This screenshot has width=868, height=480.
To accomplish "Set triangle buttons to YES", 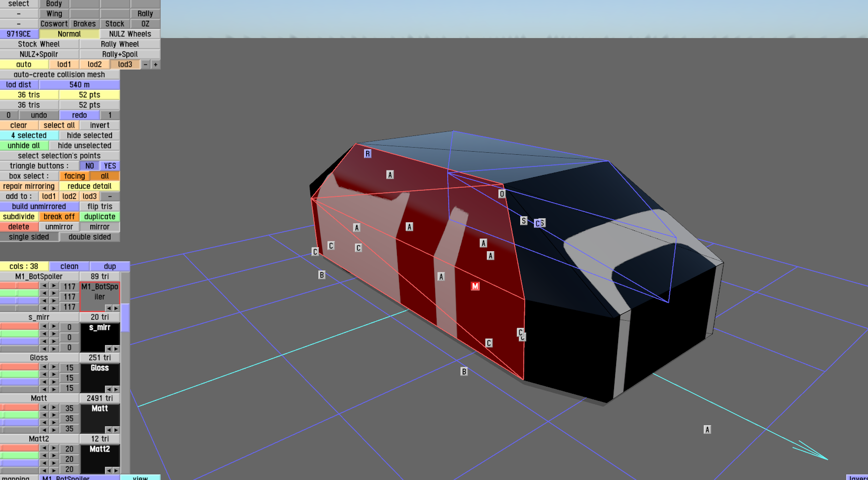I will [110, 166].
